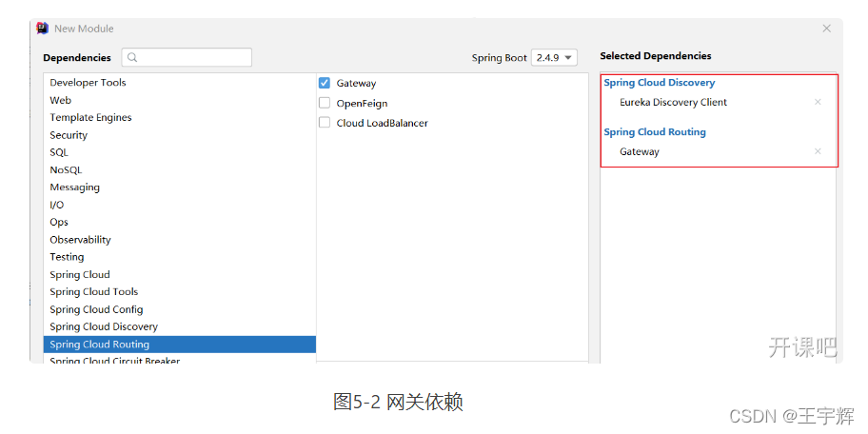This screenshot has width=868, height=434.
Task: Pick the Ops category
Action: click(x=180, y=222)
